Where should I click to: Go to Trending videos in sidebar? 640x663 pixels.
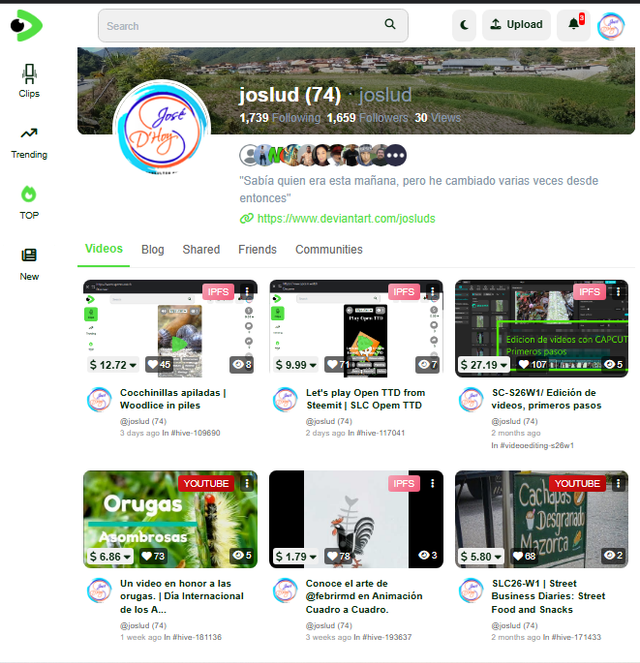tap(29, 143)
